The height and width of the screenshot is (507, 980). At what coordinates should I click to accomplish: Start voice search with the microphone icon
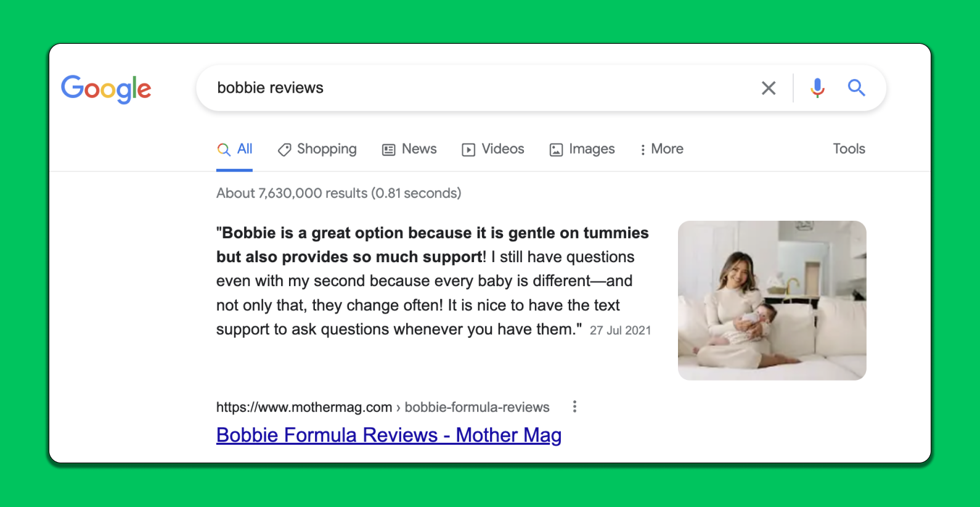[817, 88]
